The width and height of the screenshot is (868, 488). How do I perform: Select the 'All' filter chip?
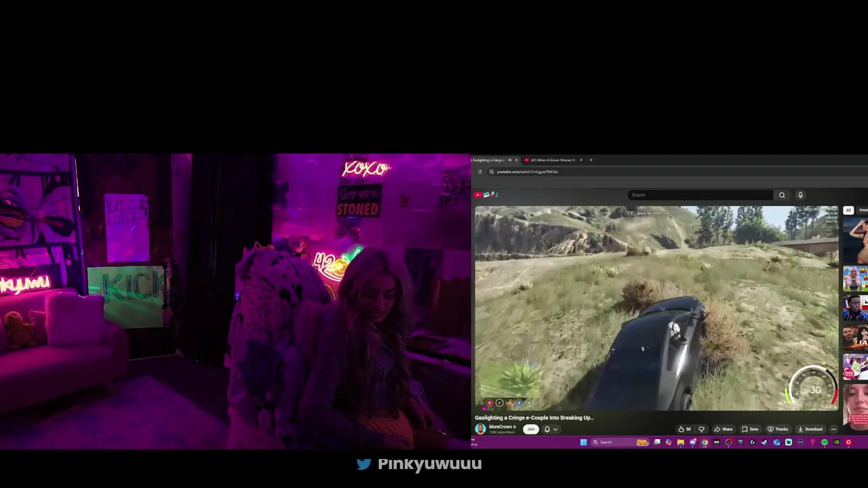click(848, 211)
